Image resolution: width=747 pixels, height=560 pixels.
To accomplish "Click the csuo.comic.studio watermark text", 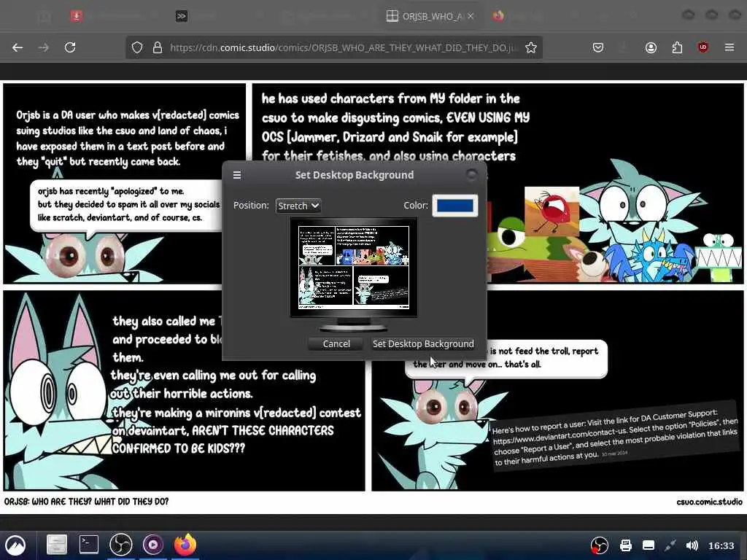I will coord(709,502).
